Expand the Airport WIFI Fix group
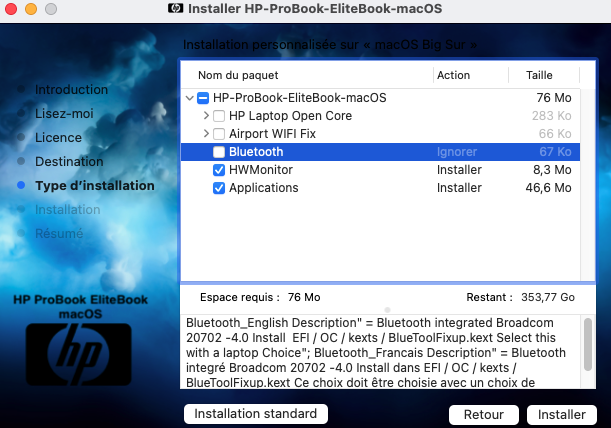The width and height of the screenshot is (611, 428). (x=206, y=133)
